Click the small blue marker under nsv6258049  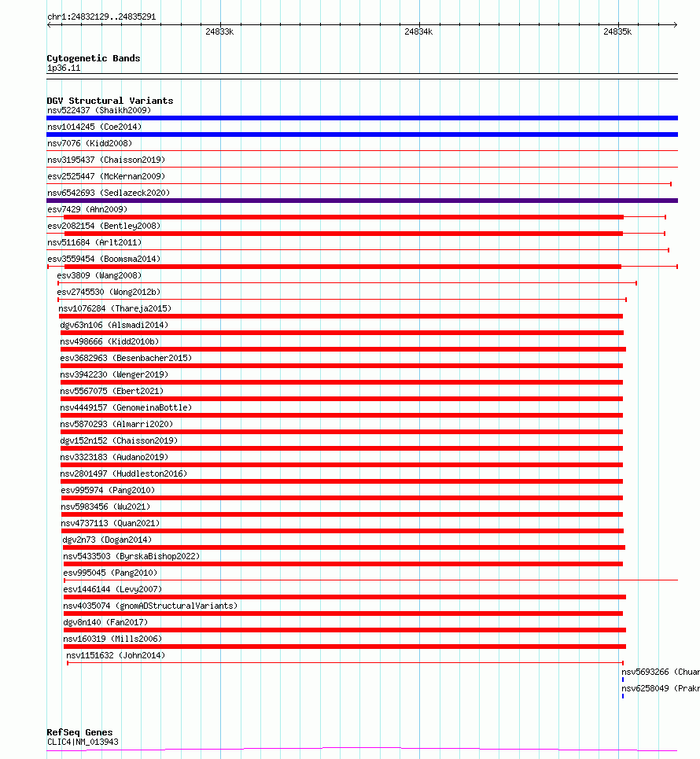click(623, 696)
